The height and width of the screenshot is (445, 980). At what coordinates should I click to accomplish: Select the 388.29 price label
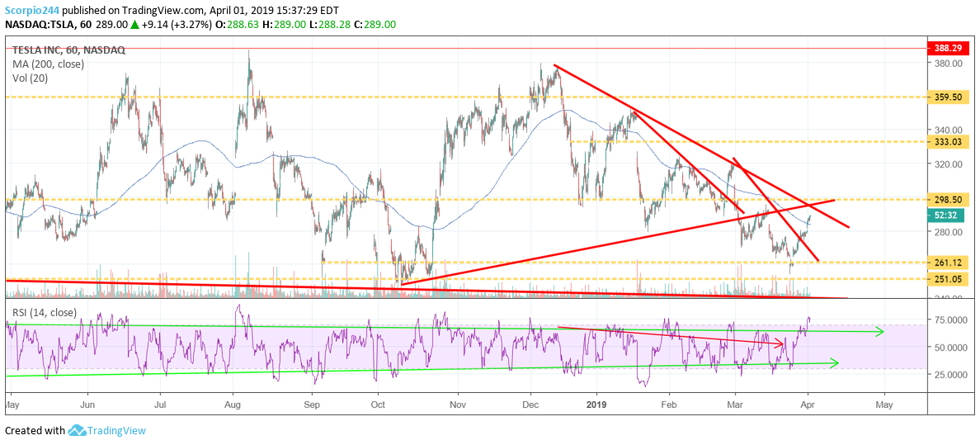coord(948,48)
